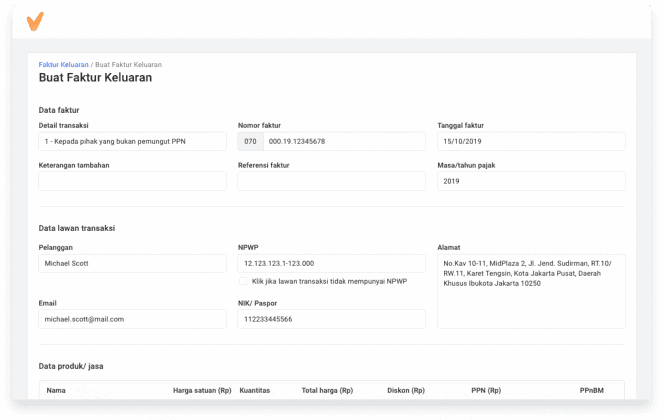Click the Harga satuan (Rp) column header

pyautogui.click(x=202, y=390)
